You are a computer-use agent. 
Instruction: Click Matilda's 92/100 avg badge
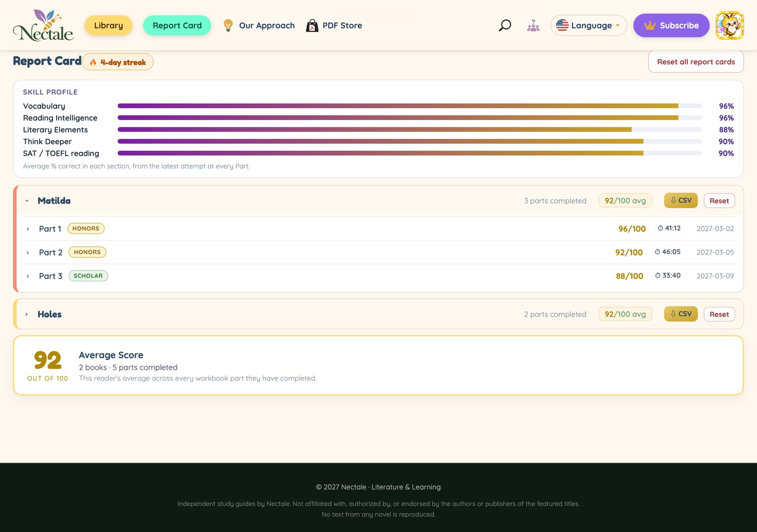tap(625, 201)
